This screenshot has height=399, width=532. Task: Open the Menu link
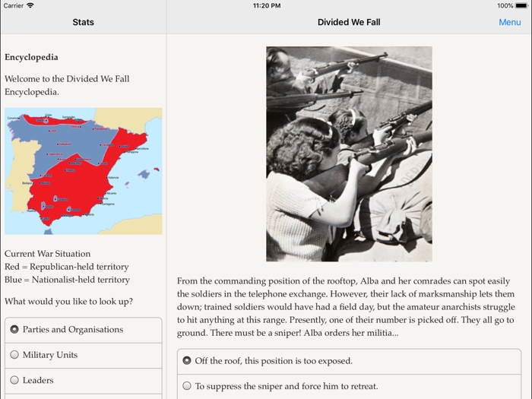point(510,22)
